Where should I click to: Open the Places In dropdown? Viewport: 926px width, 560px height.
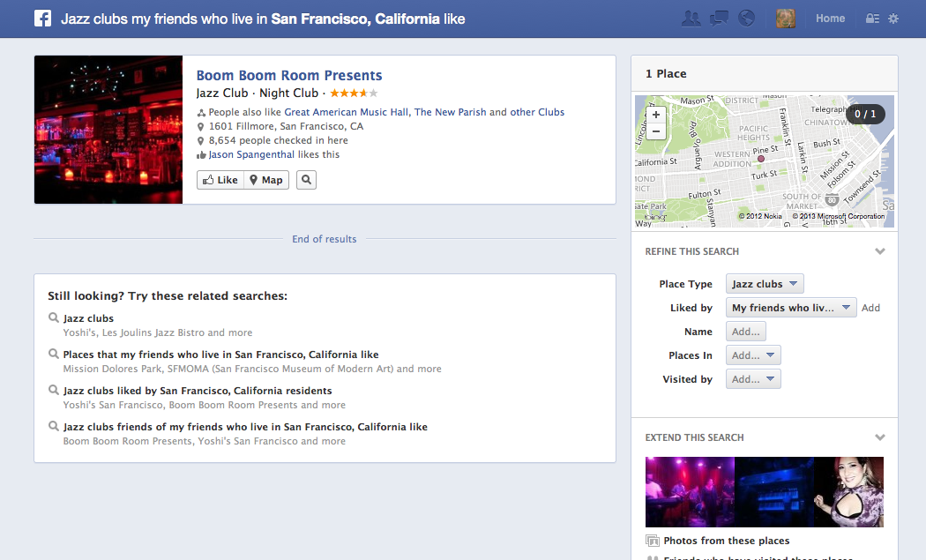click(752, 355)
